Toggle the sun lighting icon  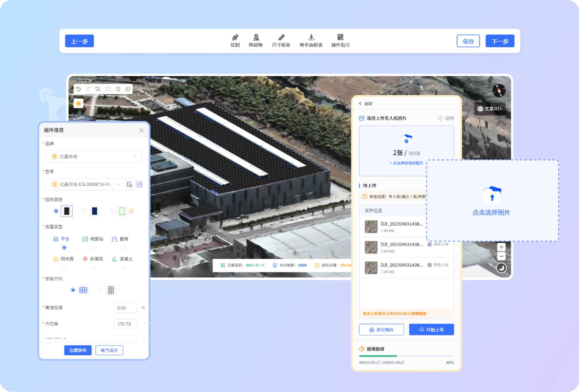point(78,103)
